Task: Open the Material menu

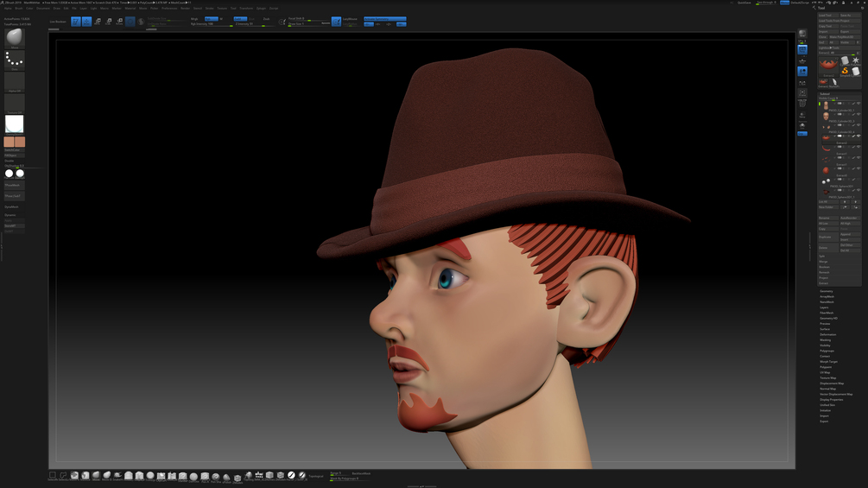Action: [130, 9]
